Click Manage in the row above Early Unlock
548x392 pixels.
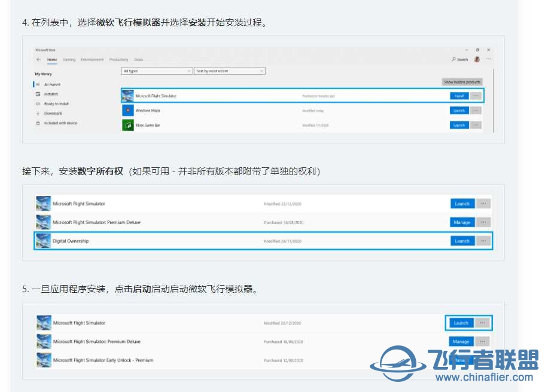click(x=461, y=341)
